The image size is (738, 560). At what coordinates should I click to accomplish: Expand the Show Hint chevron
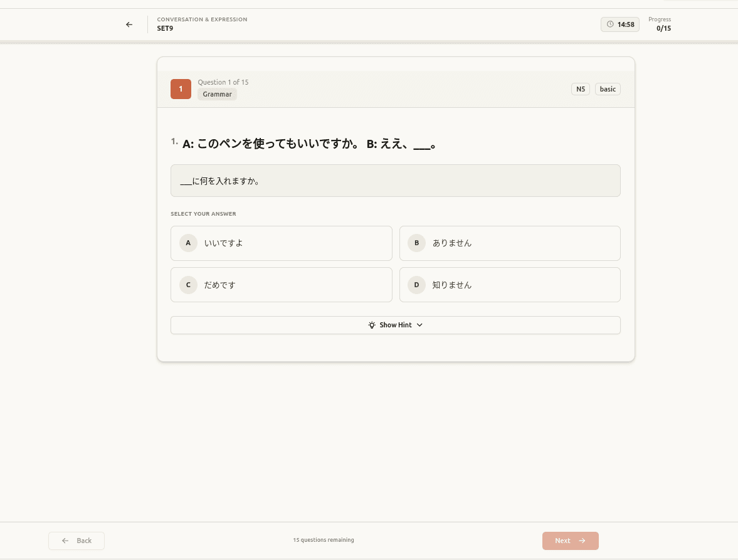point(420,325)
